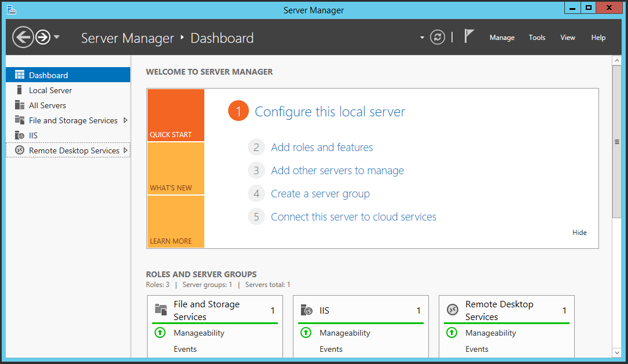Click the IIS icon in sidebar
The height and width of the screenshot is (364, 628).
[19, 135]
